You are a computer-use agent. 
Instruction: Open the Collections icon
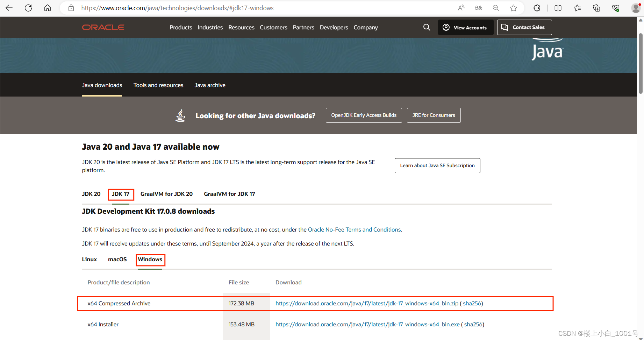596,8
